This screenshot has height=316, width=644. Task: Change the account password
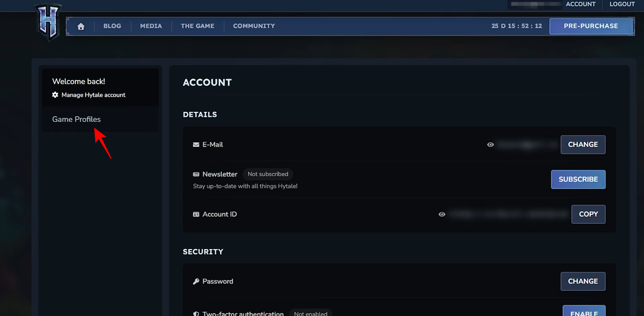pos(583,281)
